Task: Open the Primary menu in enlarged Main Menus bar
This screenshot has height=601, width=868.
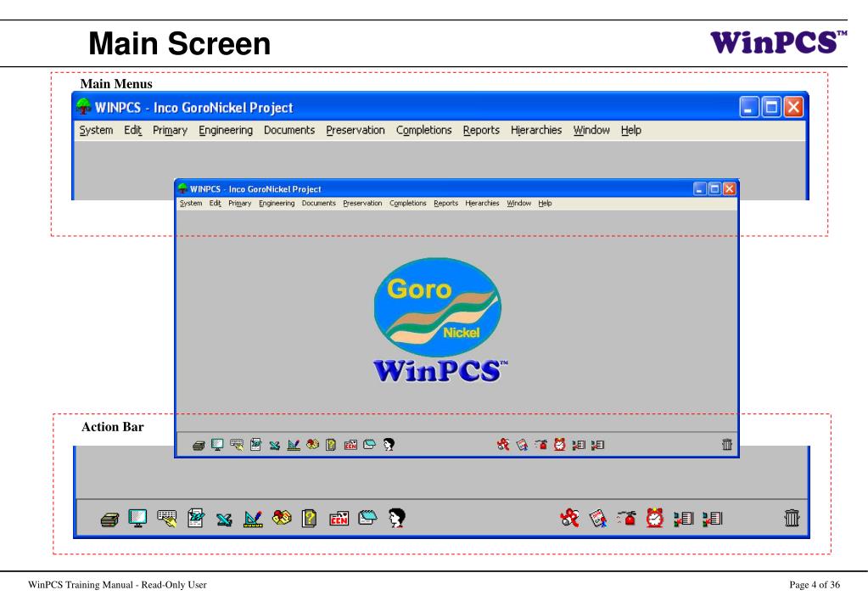Action: [x=170, y=130]
